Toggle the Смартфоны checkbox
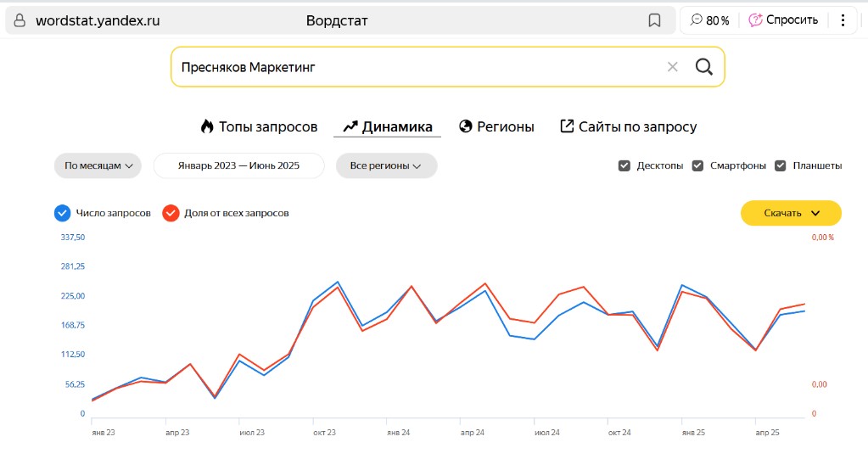 coord(697,165)
